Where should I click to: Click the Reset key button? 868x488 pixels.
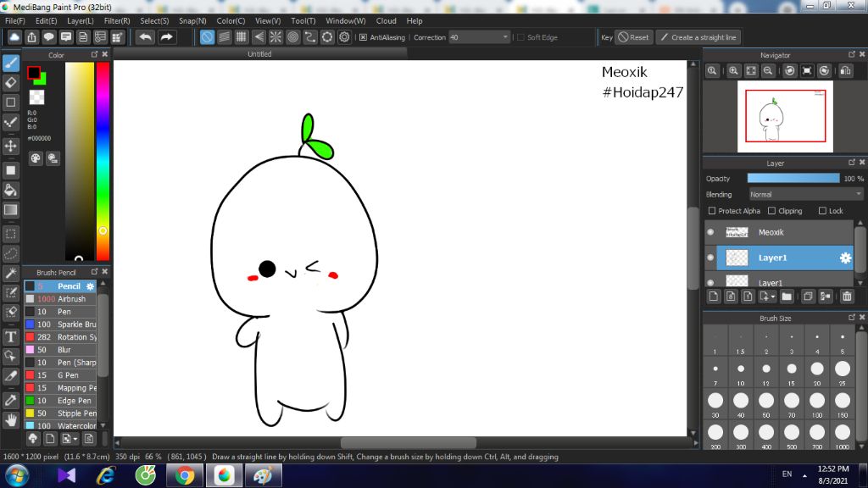tap(633, 37)
